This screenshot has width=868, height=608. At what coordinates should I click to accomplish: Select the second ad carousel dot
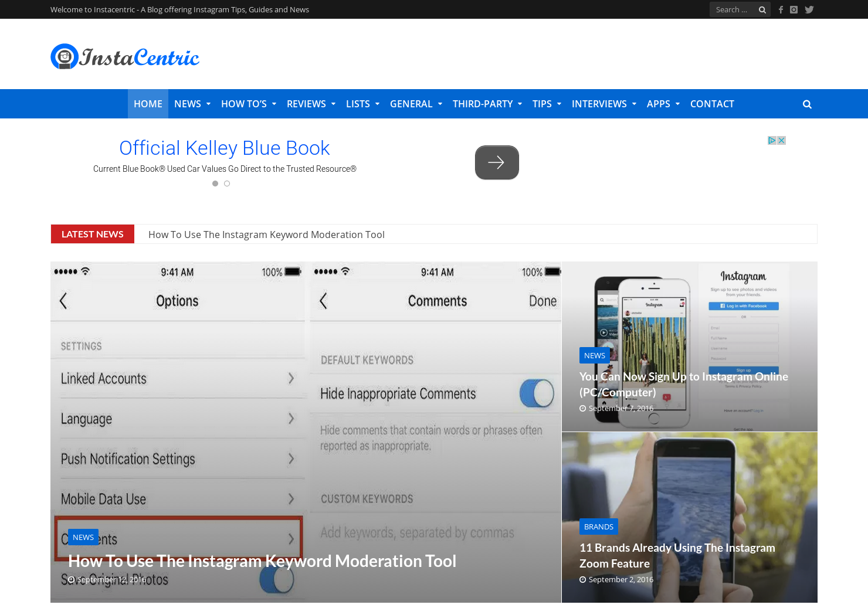pyautogui.click(x=227, y=184)
